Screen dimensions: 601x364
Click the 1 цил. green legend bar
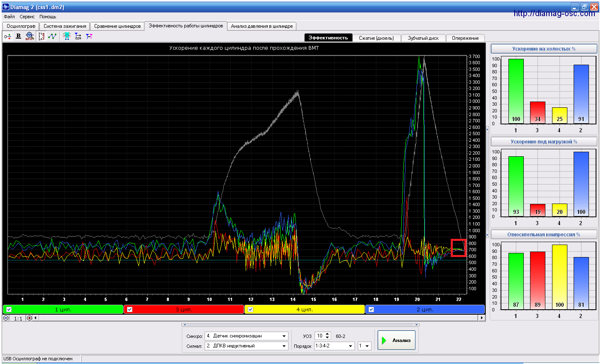tap(63, 309)
